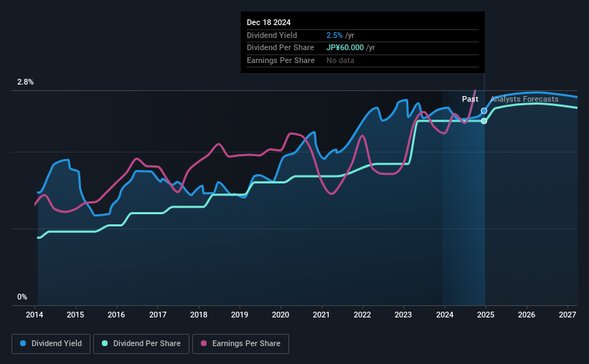The width and height of the screenshot is (589, 364).
Task: Click the 2023 x-axis label
Action: coord(403,315)
